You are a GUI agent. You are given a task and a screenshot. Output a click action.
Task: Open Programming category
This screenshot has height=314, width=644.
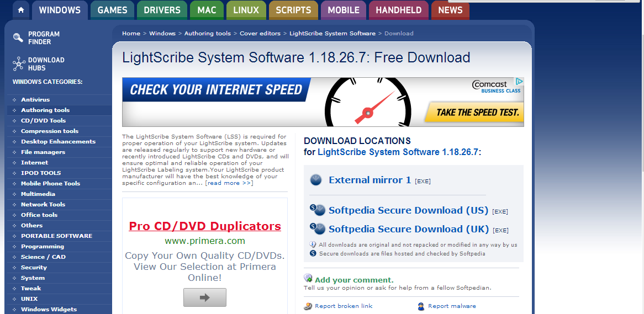tap(43, 246)
